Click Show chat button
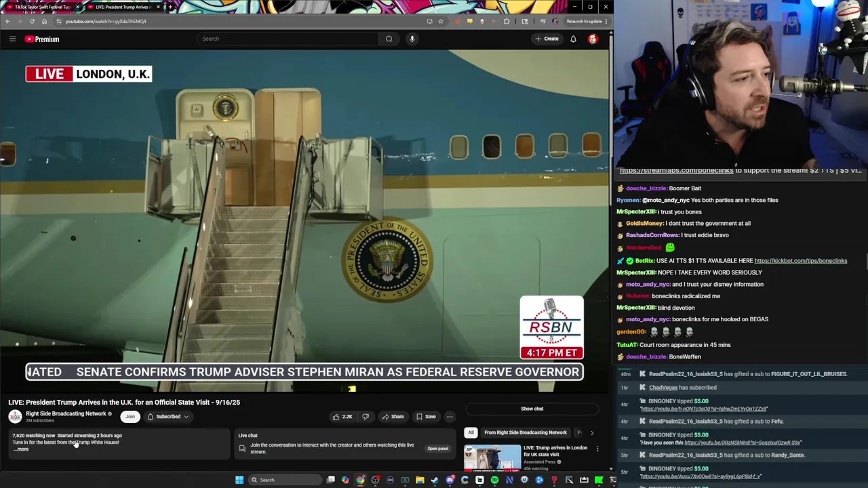 pos(532,409)
